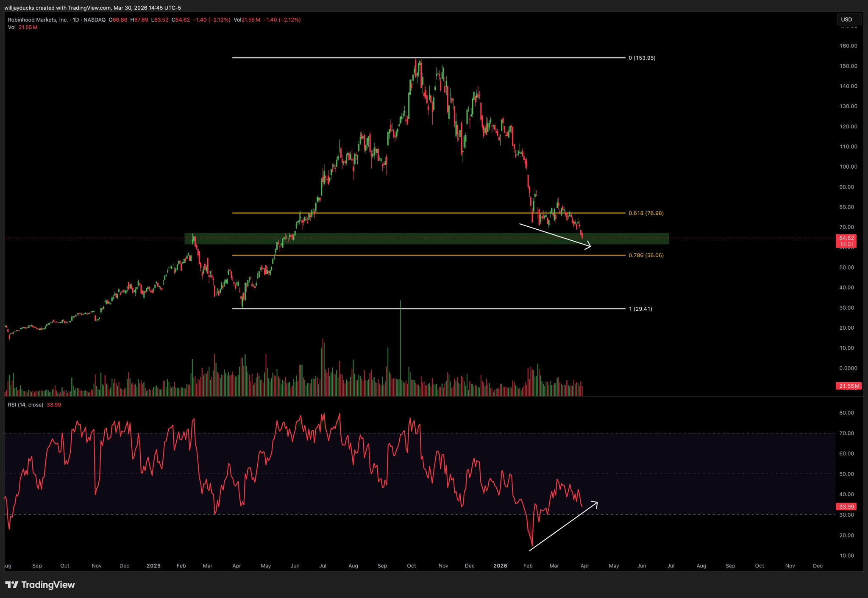
Task: Select the 1 (29.41) Fibonacci bottom label
Action: click(640, 309)
